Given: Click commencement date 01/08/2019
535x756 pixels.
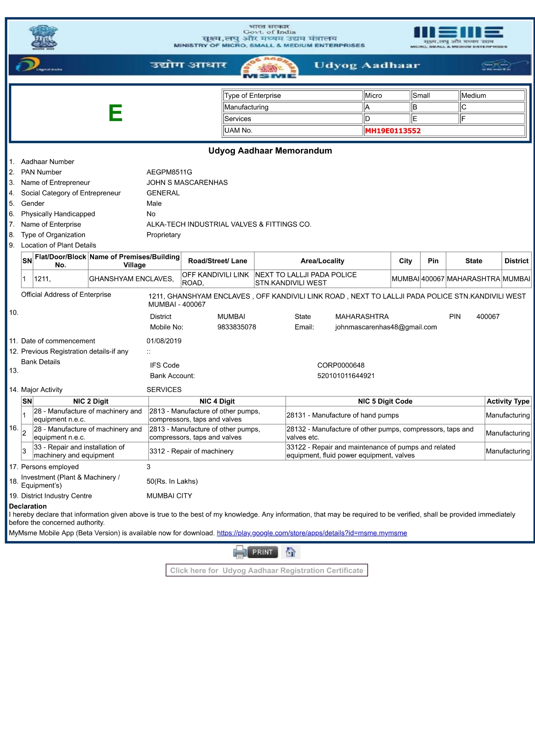Looking at the screenshot, I should pos(164,341).
